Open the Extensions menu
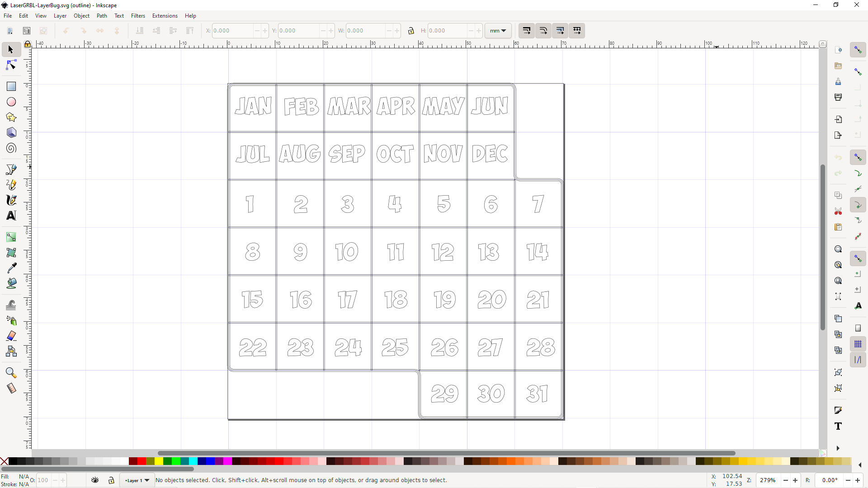868x488 pixels. click(165, 16)
